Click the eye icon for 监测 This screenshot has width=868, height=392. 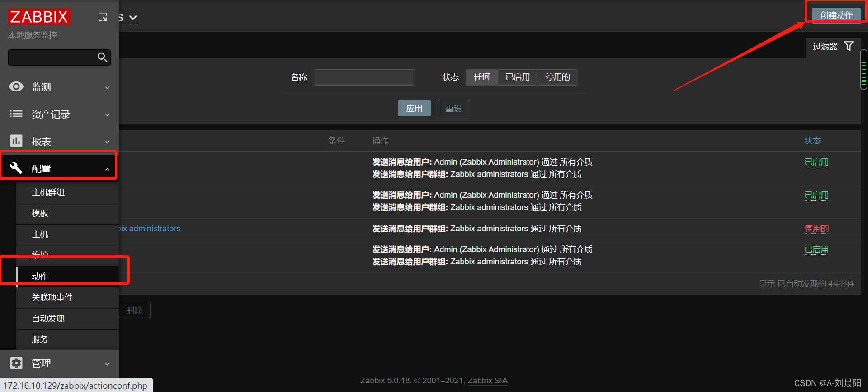pyautogui.click(x=16, y=87)
